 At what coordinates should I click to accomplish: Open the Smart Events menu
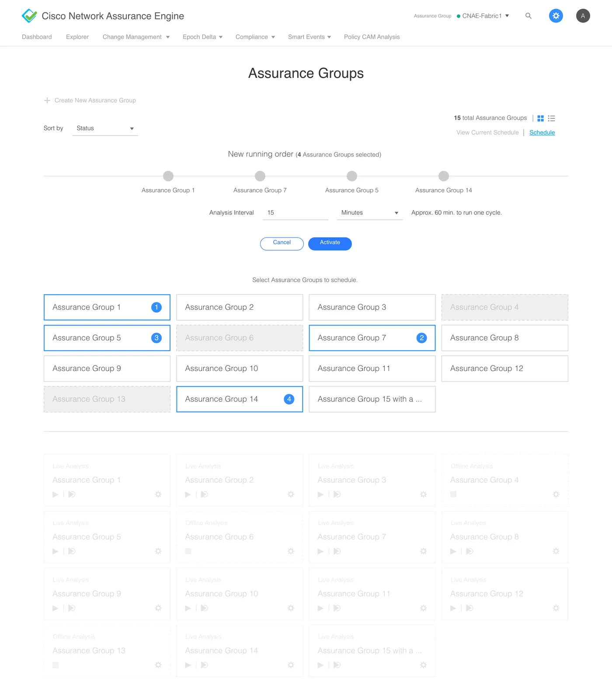tap(309, 37)
